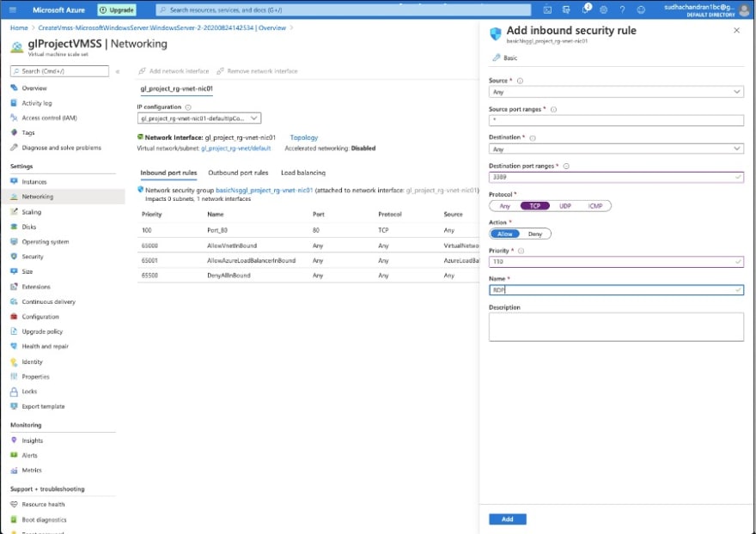Click the Metrics chart icon

14,470
